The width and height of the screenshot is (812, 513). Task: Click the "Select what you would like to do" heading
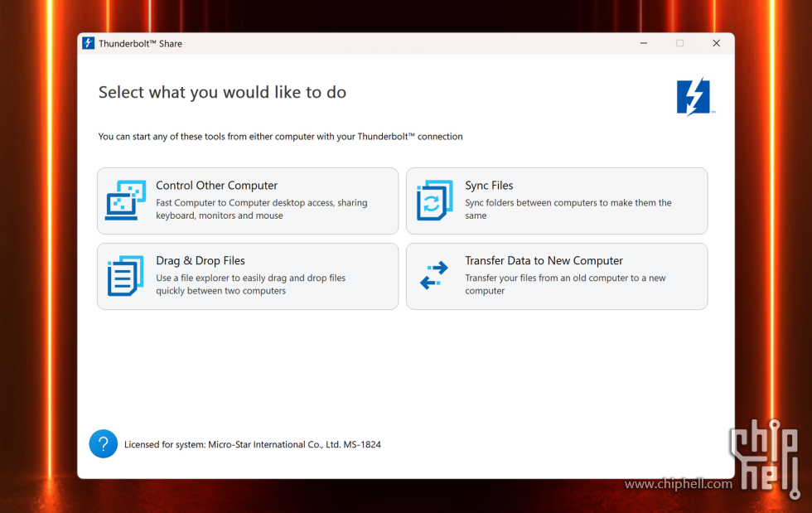(222, 92)
